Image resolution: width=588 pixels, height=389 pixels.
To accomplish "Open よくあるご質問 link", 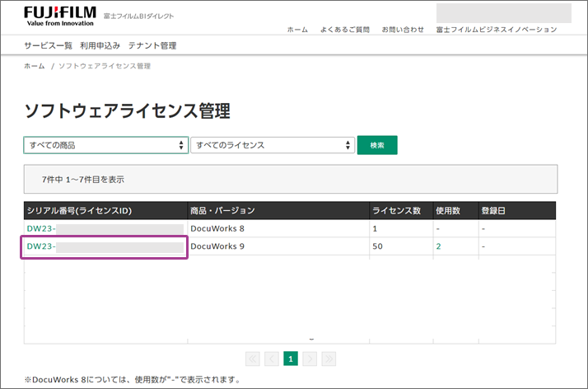I will (x=344, y=30).
